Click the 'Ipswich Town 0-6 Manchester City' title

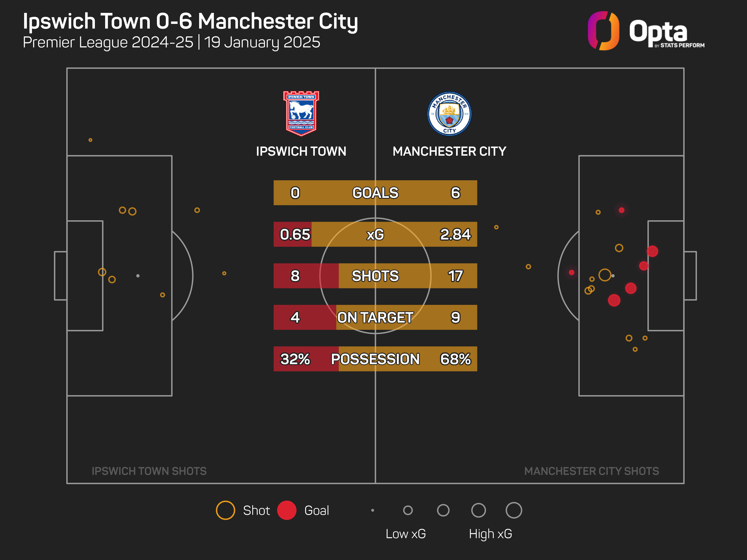point(190,21)
